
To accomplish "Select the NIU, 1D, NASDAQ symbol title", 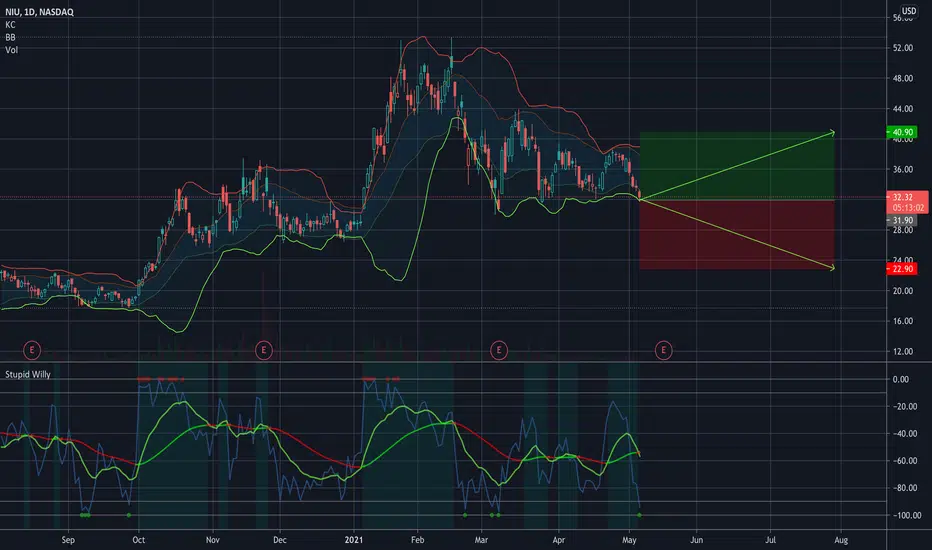I will [39, 12].
